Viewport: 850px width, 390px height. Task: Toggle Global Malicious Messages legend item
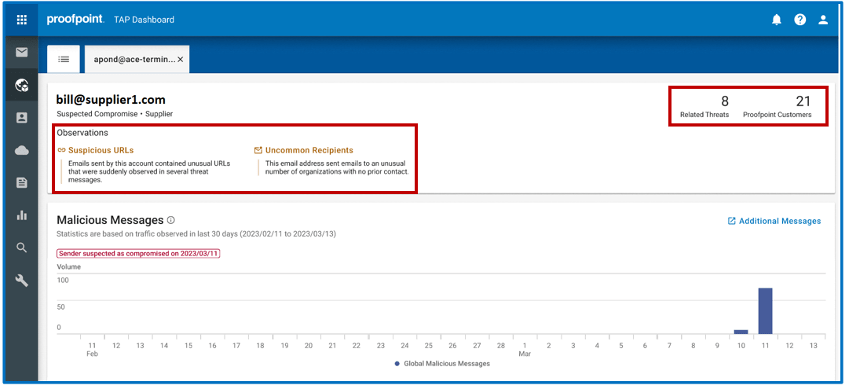(442, 363)
